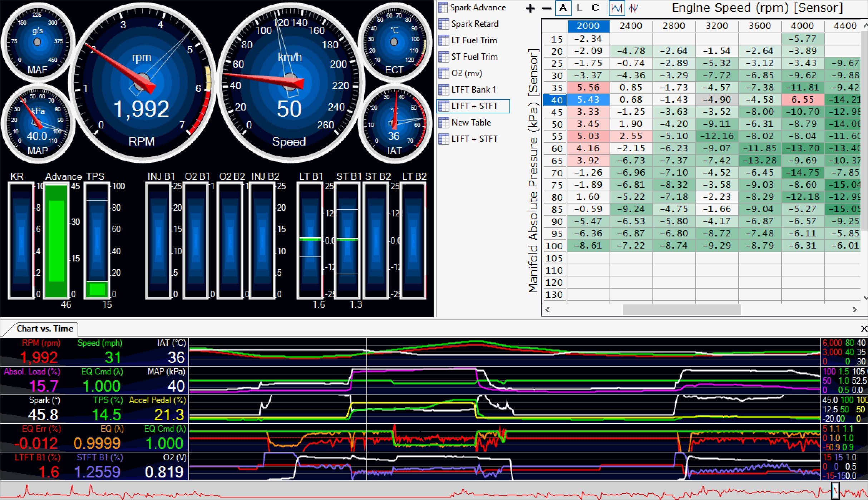Select the Absol. Load (%) channel label
868x500 pixels.
(32, 372)
